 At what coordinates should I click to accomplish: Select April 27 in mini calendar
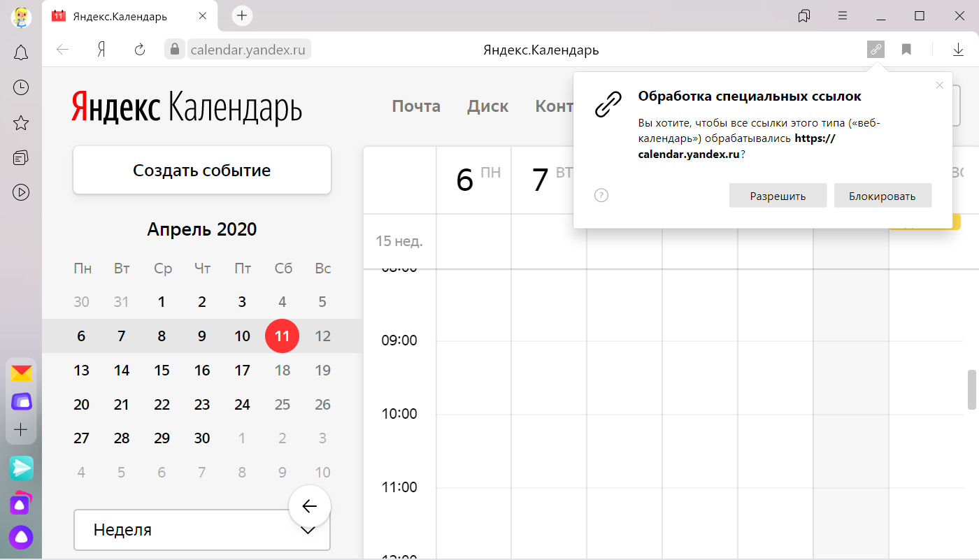click(x=81, y=438)
